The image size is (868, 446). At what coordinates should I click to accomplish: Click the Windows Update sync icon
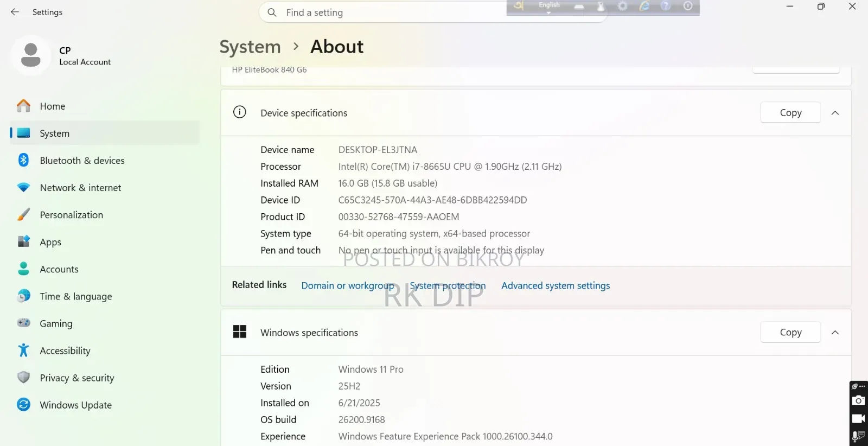(x=23, y=404)
